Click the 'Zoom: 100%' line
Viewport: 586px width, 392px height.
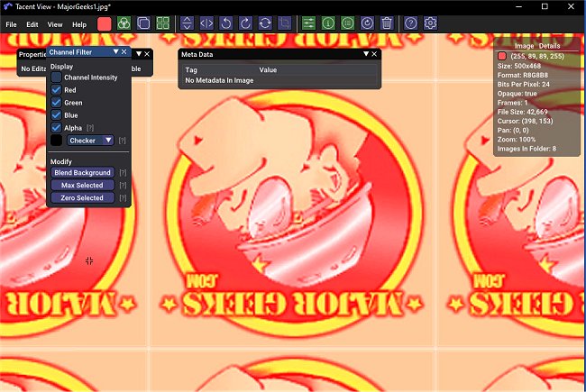(x=517, y=140)
